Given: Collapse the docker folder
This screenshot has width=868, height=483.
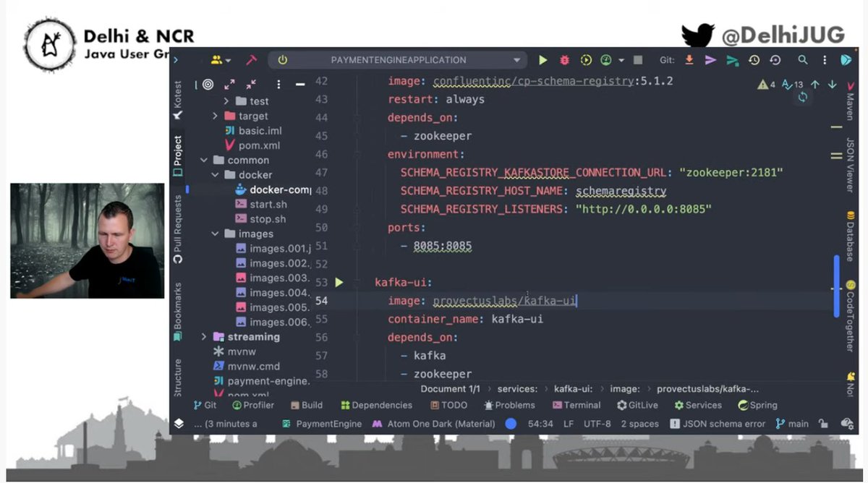Looking at the screenshot, I should click(215, 175).
